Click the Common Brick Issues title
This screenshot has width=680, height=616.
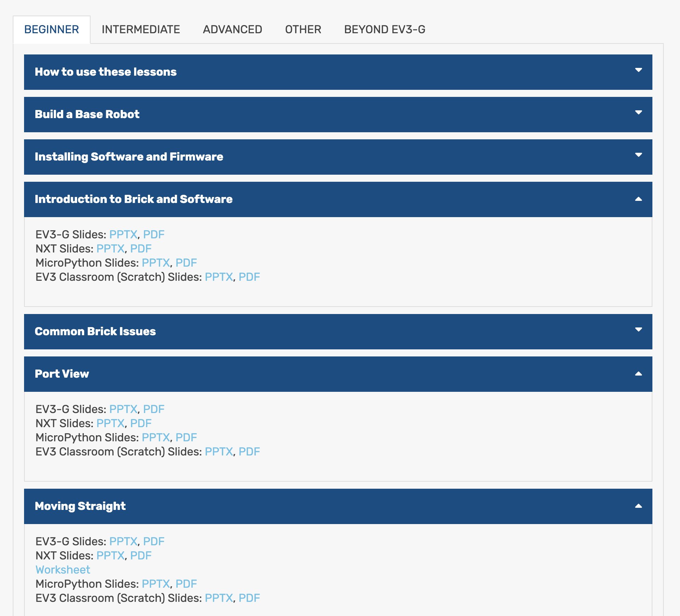(x=95, y=331)
